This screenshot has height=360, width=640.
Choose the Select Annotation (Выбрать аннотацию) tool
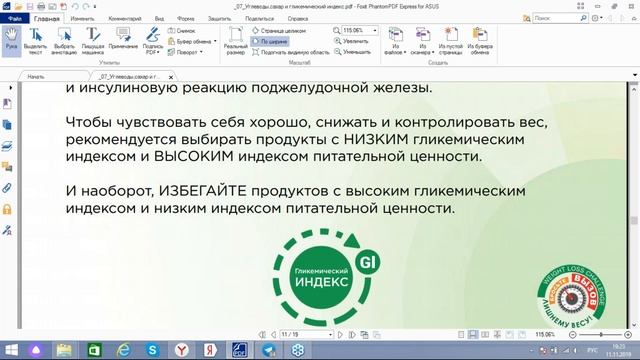pos(64,40)
